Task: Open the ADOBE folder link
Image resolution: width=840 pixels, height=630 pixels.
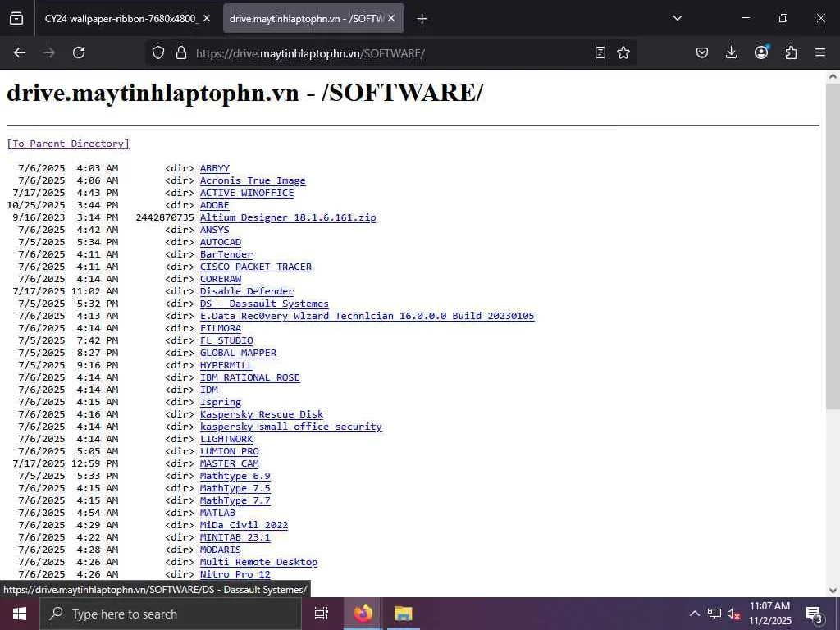Action: [x=215, y=205]
